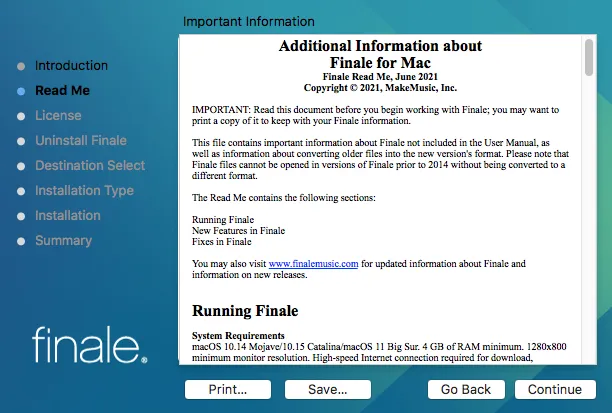Screen dimensions: 612x413
Task: Select the Uninstall Finale step
Action: pos(81,141)
